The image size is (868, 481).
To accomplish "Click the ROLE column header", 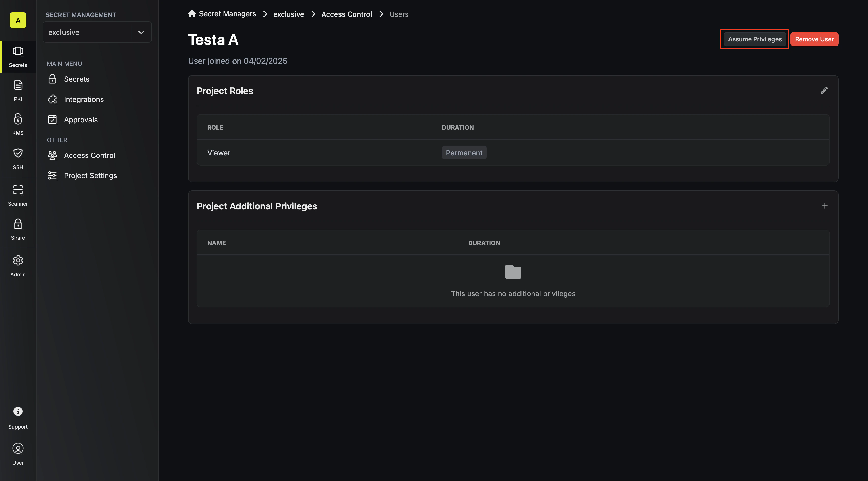I will 215,127.
